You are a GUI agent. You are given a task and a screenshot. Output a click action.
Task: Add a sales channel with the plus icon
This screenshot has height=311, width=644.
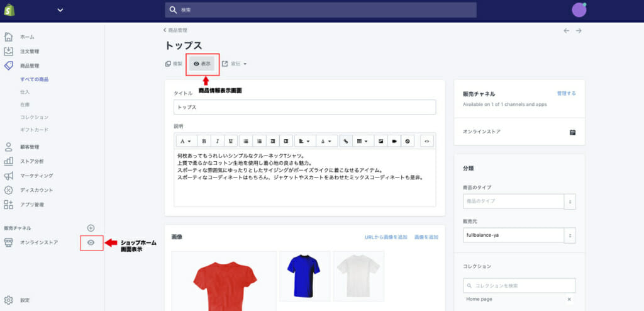tap(91, 228)
